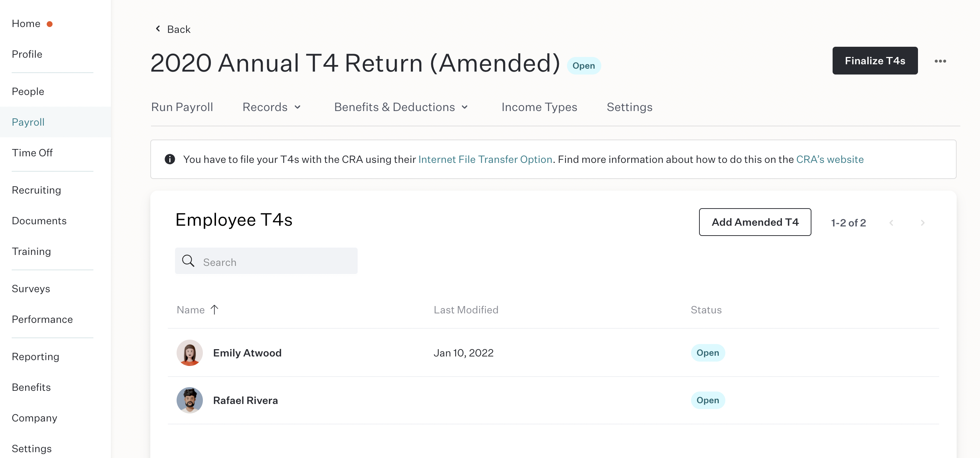The width and height of the screenshot is (980, 458).
Task: Open Reporting in the sidebar
Action: [x=35, y=356]
